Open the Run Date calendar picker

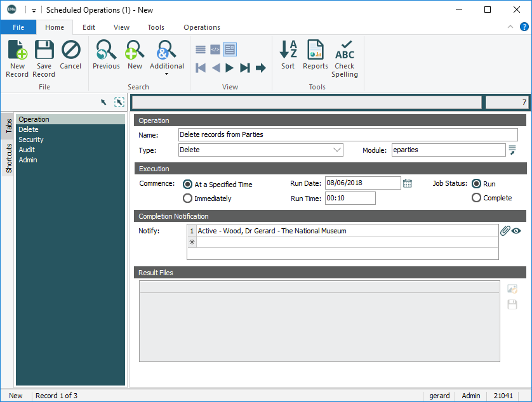(408, 183)
